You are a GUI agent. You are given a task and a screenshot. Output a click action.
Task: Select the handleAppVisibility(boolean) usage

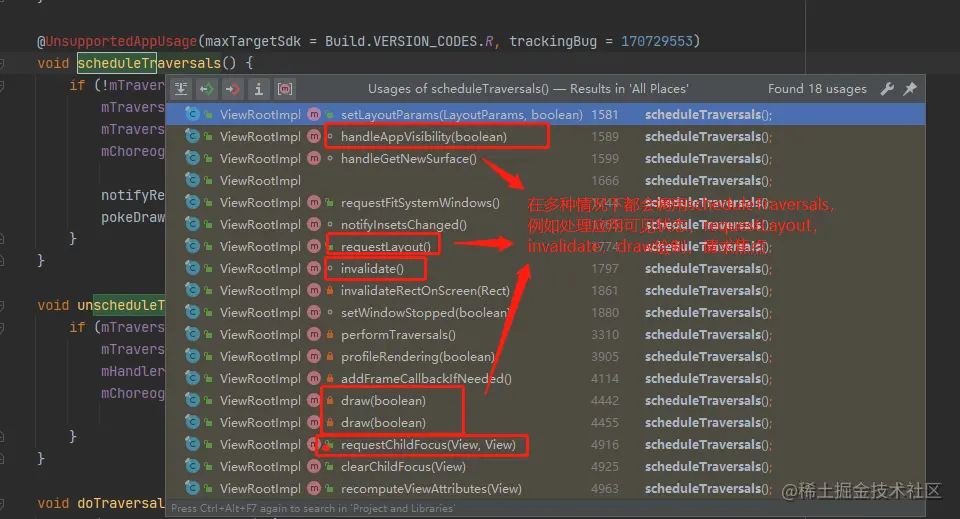pyautogui.click(x=546, y=136)
